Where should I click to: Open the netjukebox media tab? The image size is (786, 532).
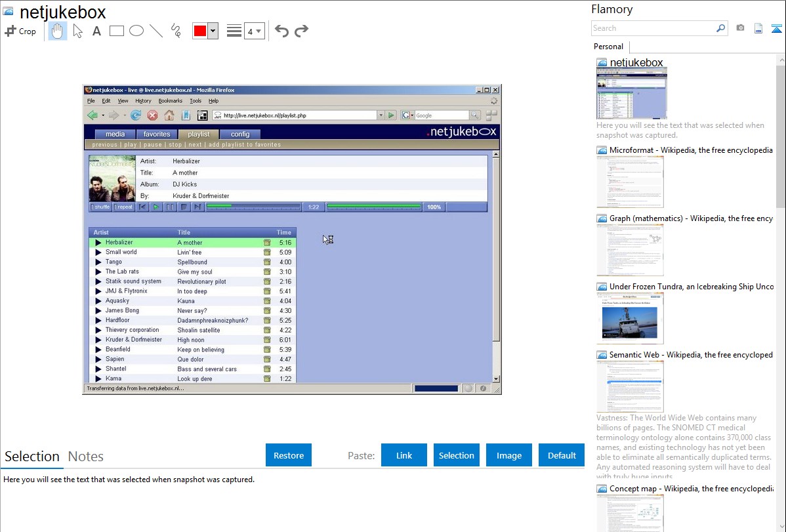[115, 134]
